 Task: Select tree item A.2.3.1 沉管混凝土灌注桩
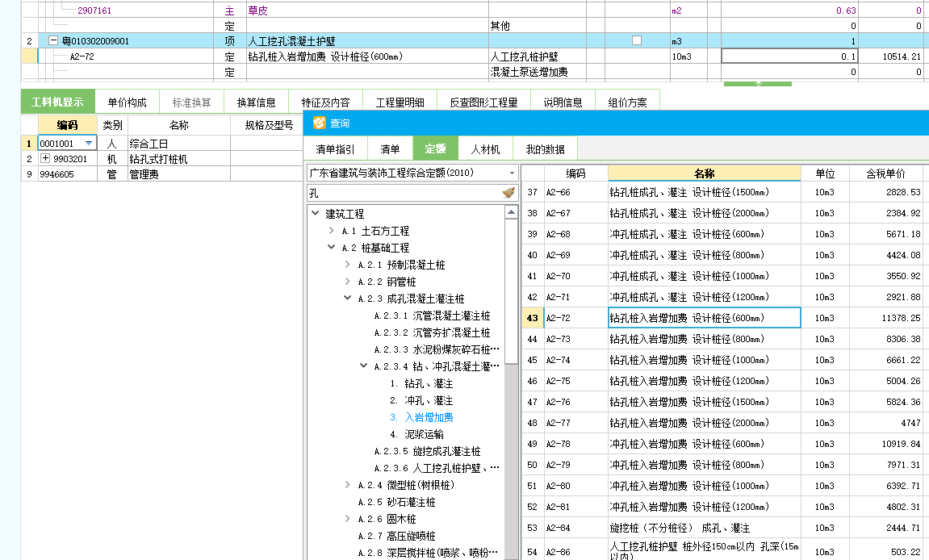click(432, 316)
